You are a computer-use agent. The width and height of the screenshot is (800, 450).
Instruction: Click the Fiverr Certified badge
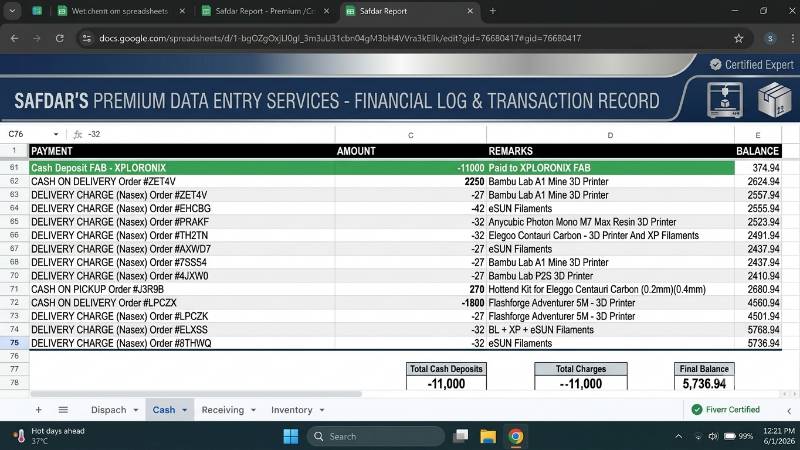tap(726, 409)
